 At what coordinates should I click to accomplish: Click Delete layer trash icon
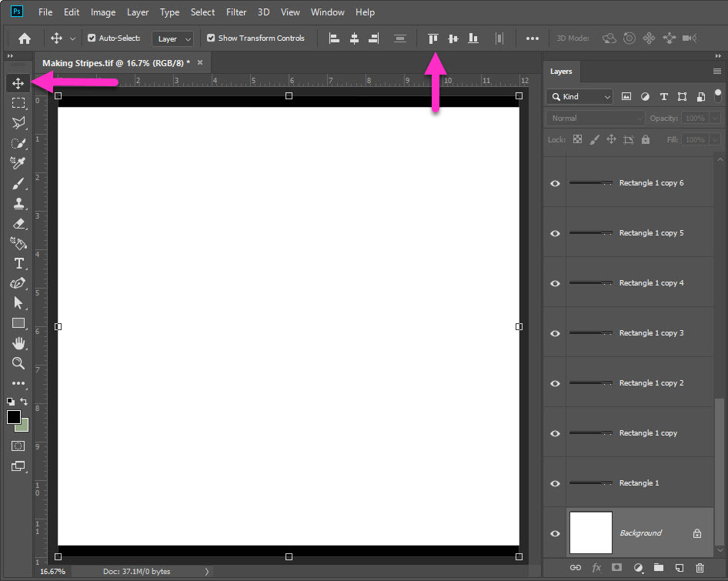click(x=700, y=567)
